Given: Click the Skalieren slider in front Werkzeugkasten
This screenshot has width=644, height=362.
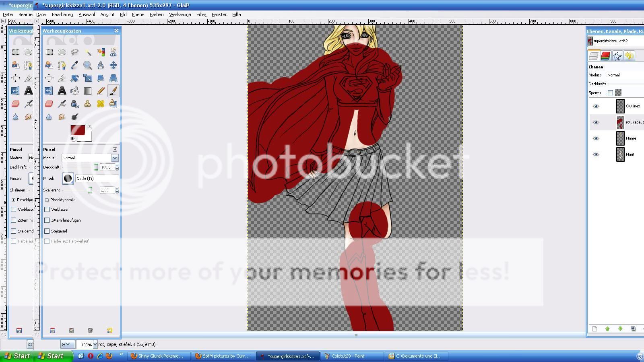Looking at the screenshot, I should [x=80, y=190].
